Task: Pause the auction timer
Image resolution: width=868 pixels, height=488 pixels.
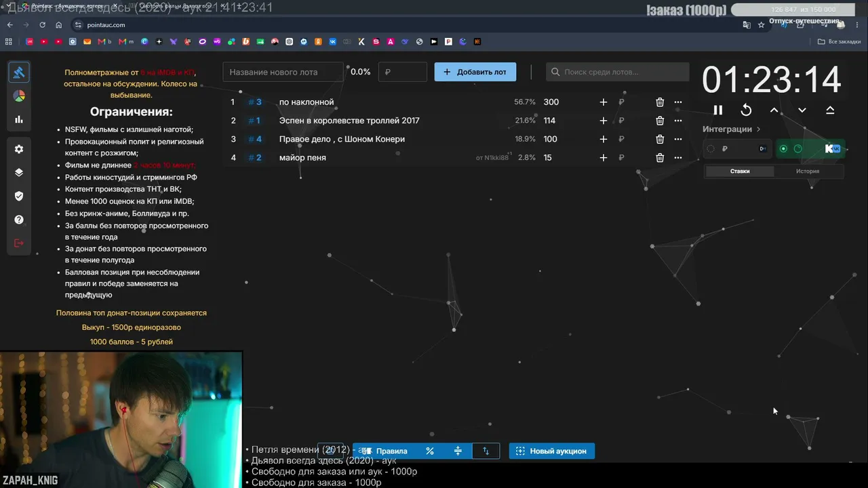Action: [718, 110]
